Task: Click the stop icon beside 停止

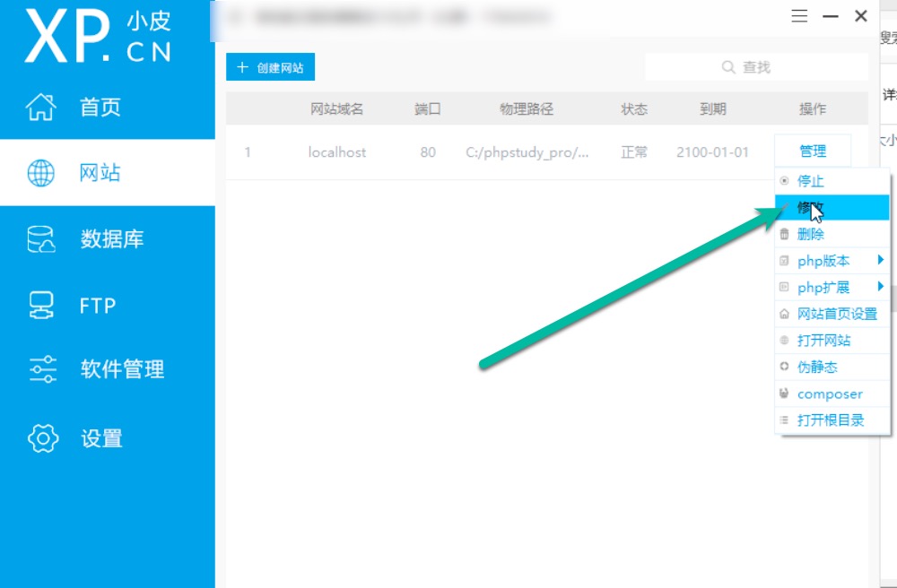Action: point(784,180)
